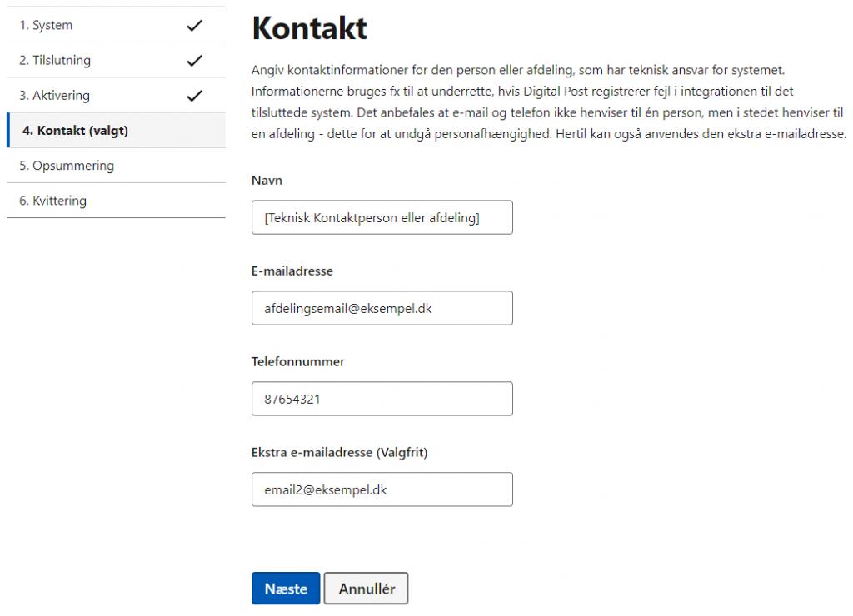
Task: Click the E-mailadresse label text
Action: coord(292,271)
